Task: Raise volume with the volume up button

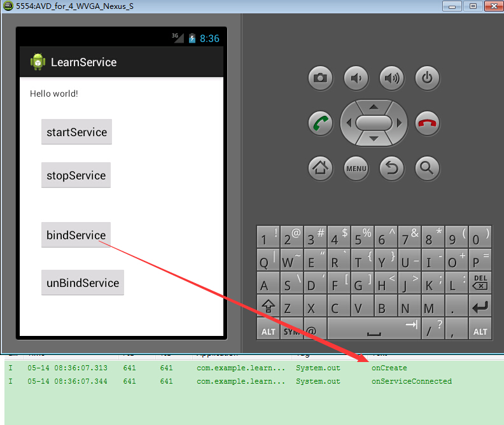Action: (392, 78)
